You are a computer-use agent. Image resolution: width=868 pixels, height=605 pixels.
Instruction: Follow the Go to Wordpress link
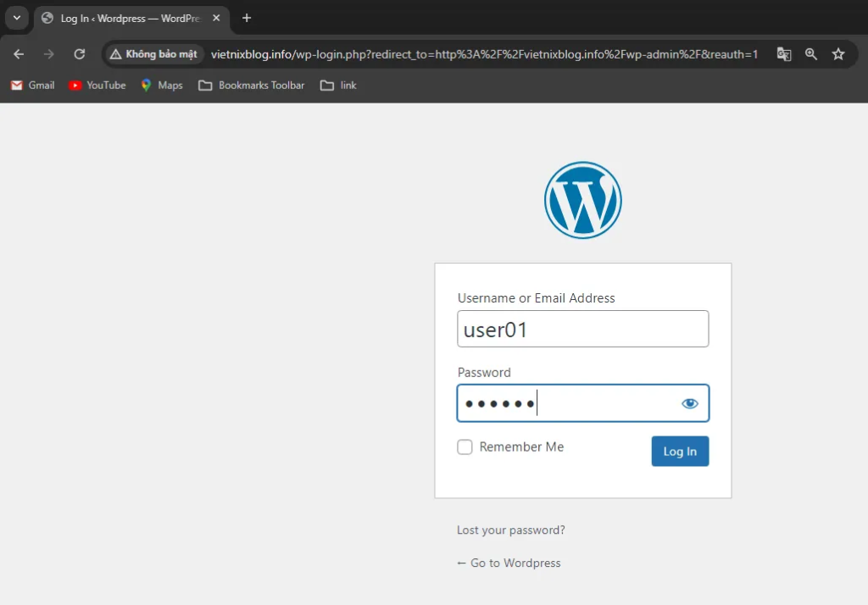coord(509,563)
